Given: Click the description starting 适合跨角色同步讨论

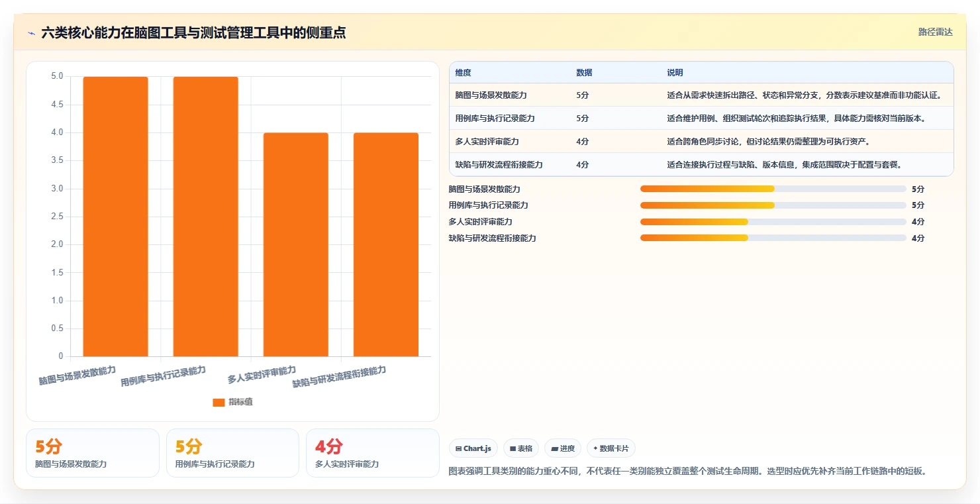Looking at the screenshot, I should click(x=767, y=142).
